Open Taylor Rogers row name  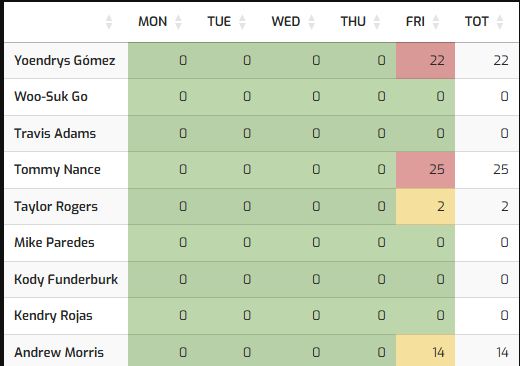tap(56, 207)
